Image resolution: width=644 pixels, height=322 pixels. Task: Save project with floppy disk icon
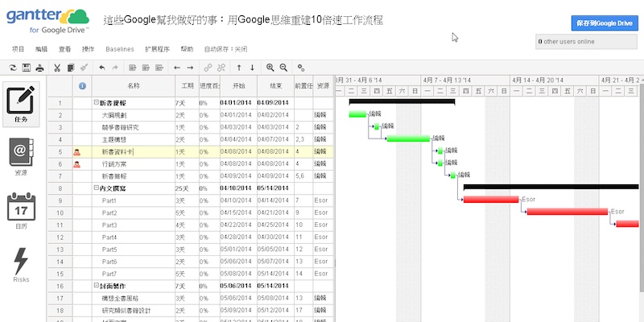point(27,68)
